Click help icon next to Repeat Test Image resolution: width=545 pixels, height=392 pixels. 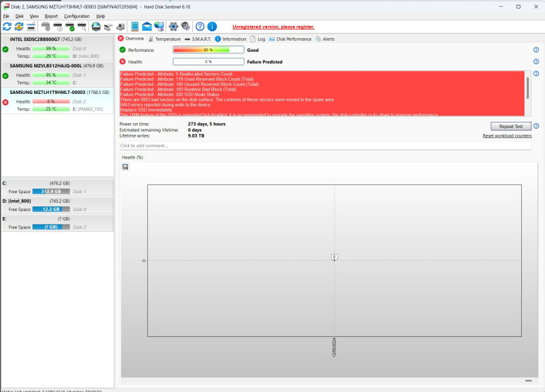[536, 126]
